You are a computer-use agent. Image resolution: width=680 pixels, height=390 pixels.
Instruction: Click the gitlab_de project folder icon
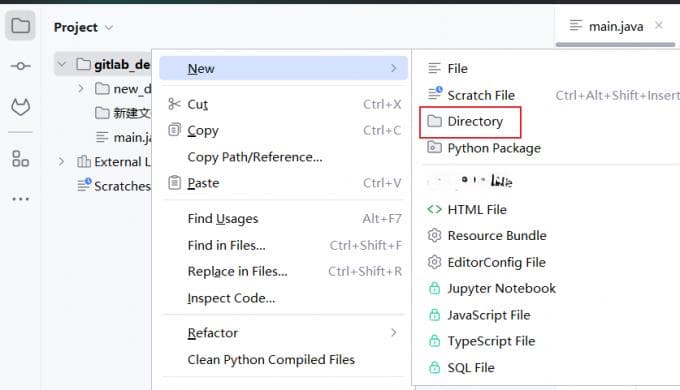pos(83,64)
